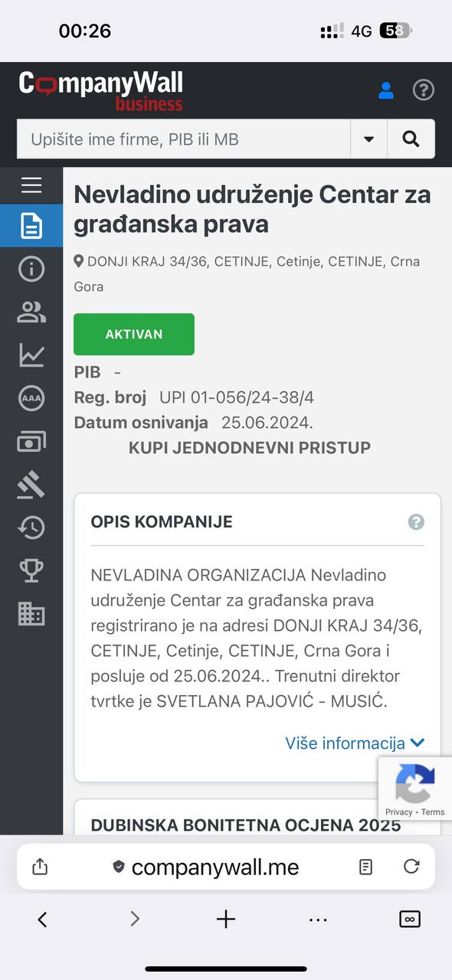Open the history clock sidebar icon
Screen dimensions: 452x980
31,528
